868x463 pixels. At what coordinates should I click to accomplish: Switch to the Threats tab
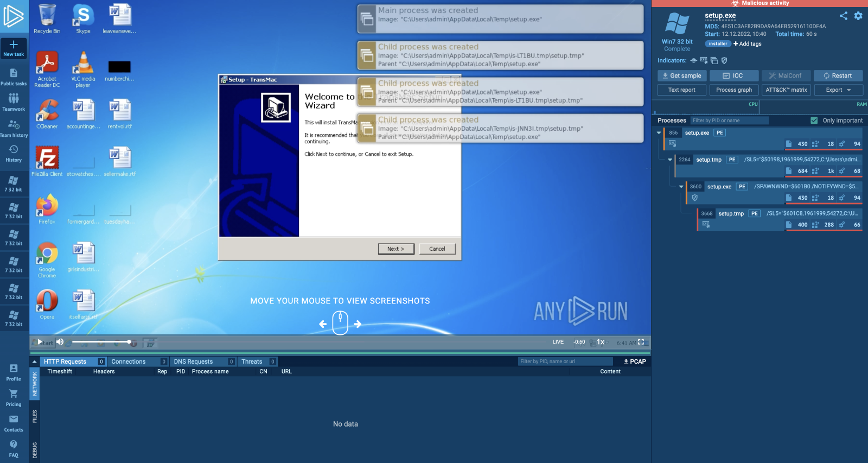[252, 361]
